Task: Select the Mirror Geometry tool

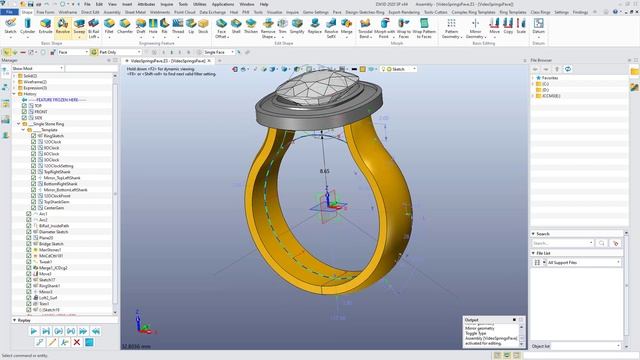Action: 476,28
